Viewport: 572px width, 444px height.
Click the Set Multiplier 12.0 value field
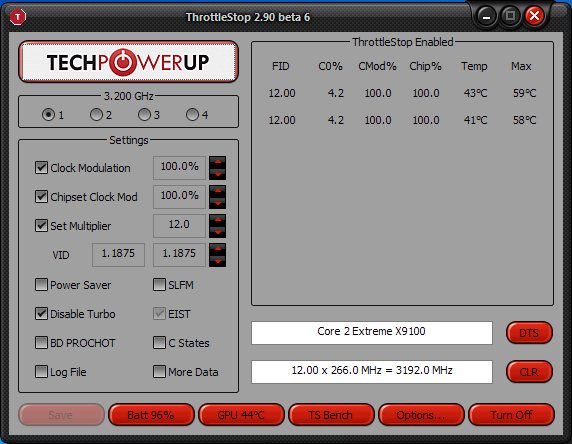point(179,226)
